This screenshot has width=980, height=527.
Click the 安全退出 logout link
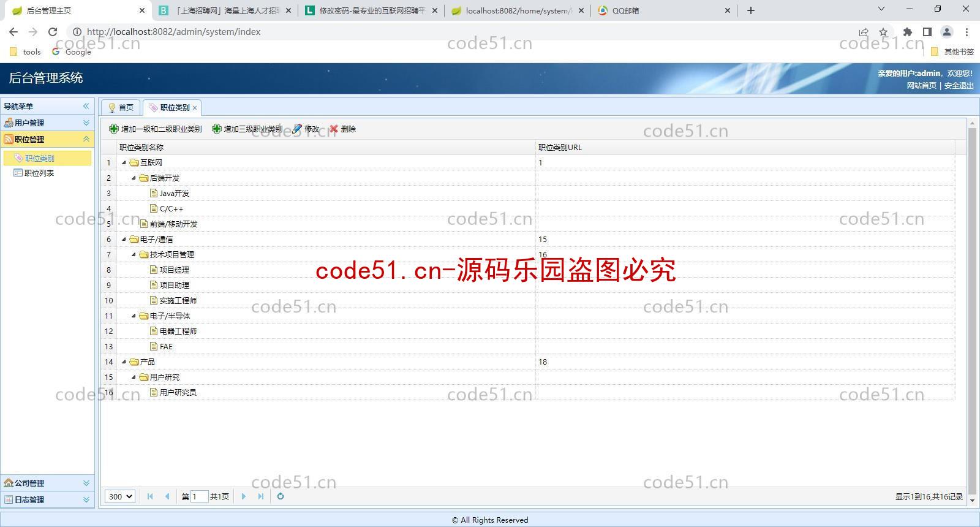click(x=959, y=86)
